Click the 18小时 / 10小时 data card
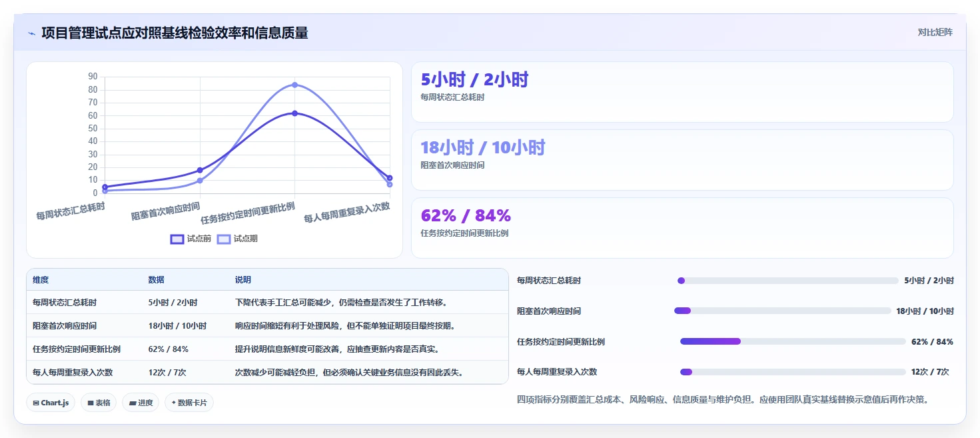980x438 pixels. tap(682, 160)
